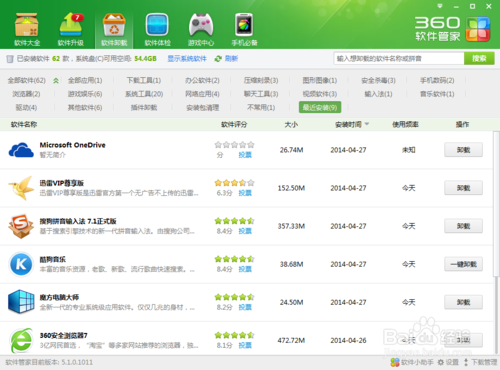Open the 手机必备 phone icon
500x370 pixels.
tap(244, 25)
